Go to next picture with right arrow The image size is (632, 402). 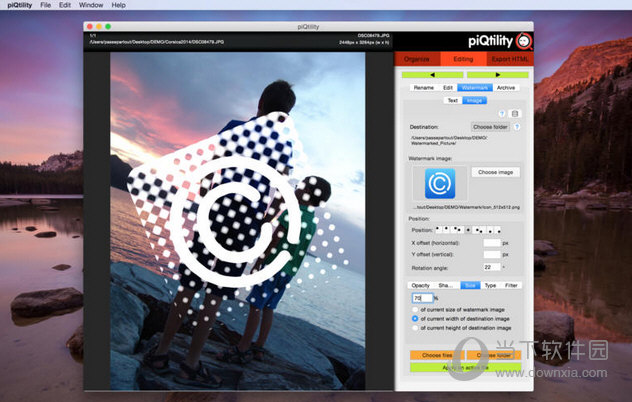tap(497, 75)
